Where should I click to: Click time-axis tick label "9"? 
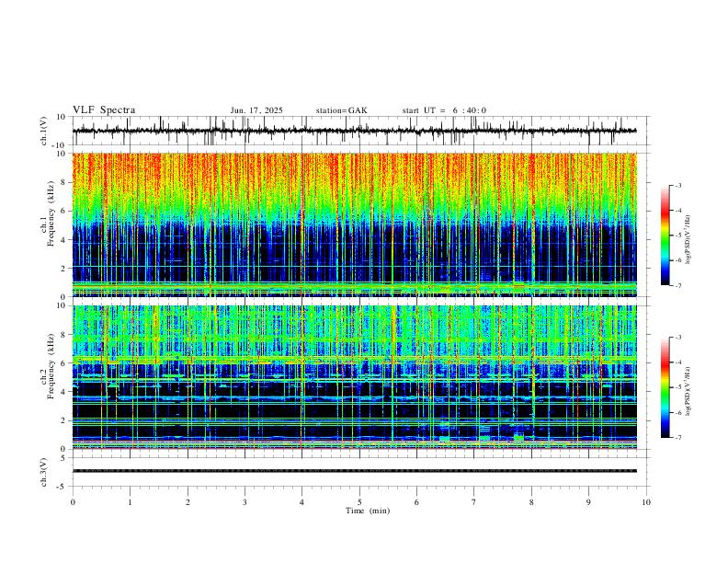coord(588,502)
